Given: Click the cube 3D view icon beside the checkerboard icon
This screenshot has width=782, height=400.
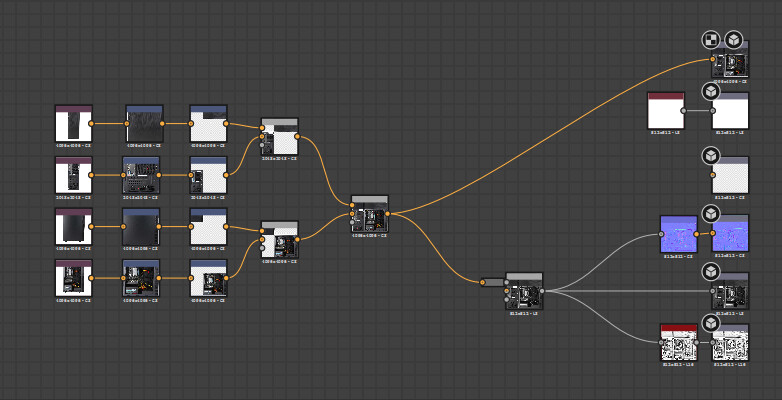Looking at the screenshot, I should (x=734, y=39).
